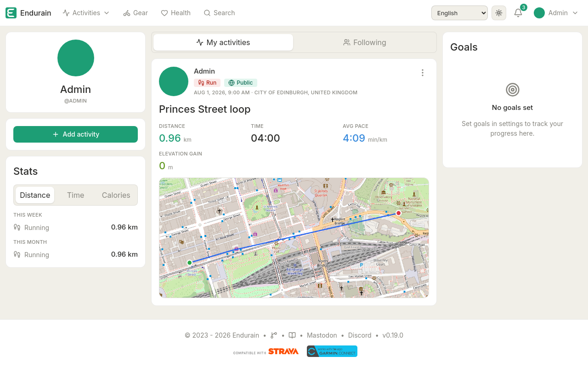Select the Distance stats tab
The height and width of the screenshot is (368, 588).
click(35, 195)
